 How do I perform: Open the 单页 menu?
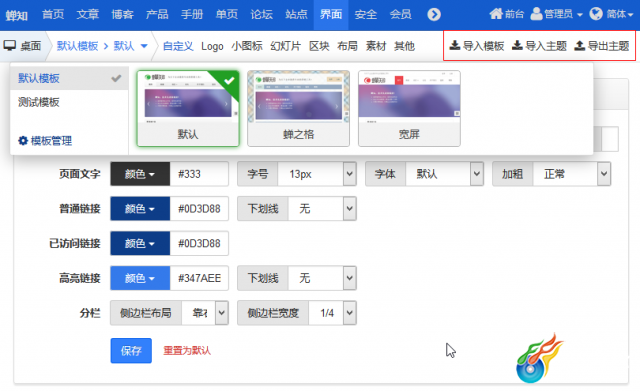point(227,15)
